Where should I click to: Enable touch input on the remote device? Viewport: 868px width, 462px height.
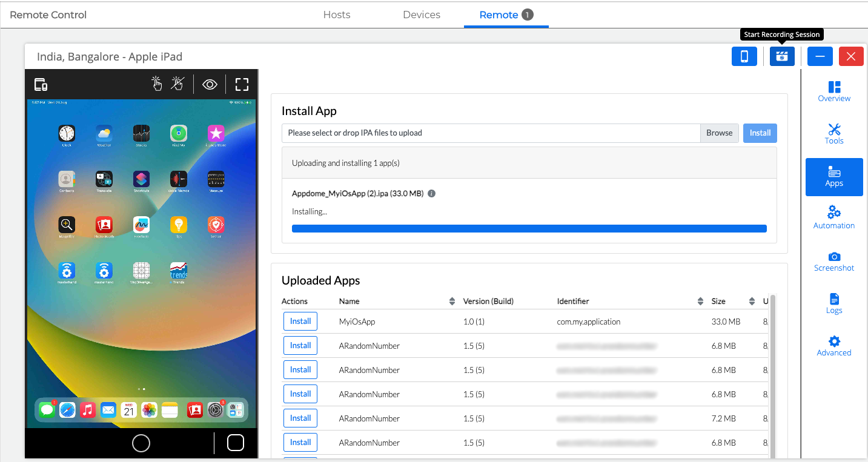(157, 84)
